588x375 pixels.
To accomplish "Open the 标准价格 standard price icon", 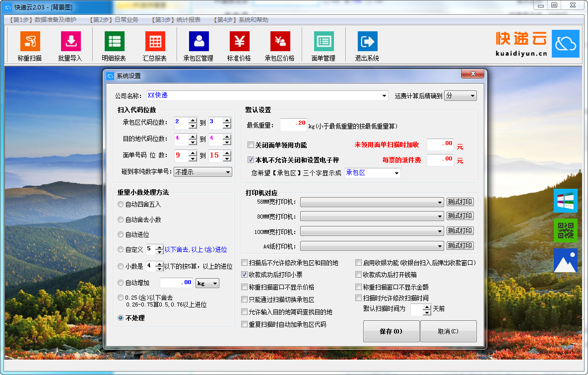I will 239,42.
